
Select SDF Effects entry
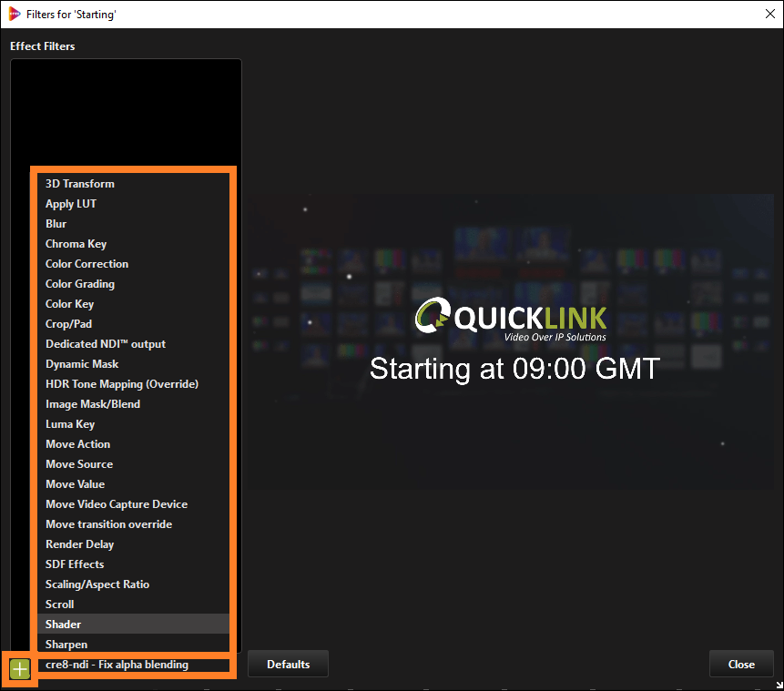(133, 564)
